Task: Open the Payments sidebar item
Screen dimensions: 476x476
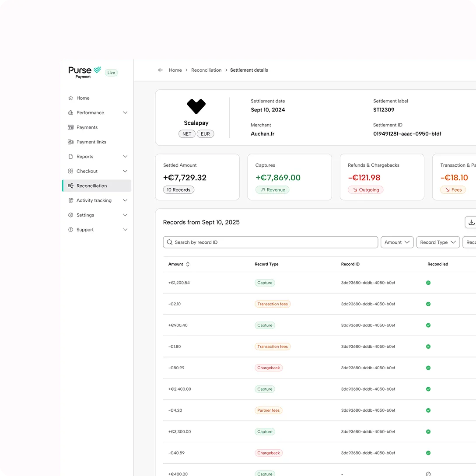Action: 97,127
